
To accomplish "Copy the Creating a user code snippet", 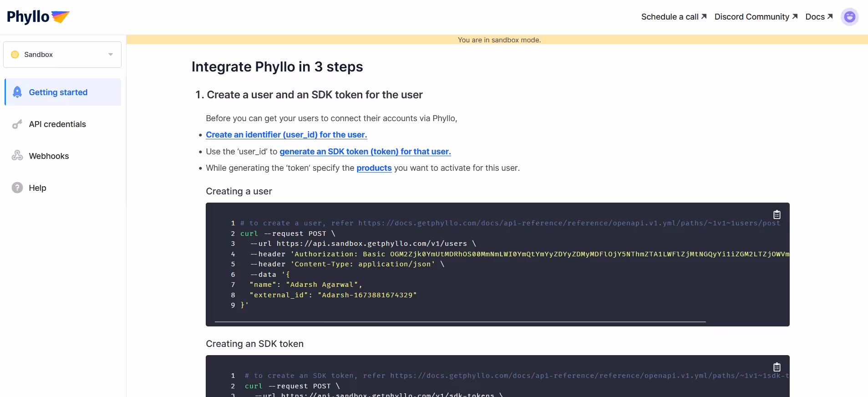I will (x=777, y=214).
